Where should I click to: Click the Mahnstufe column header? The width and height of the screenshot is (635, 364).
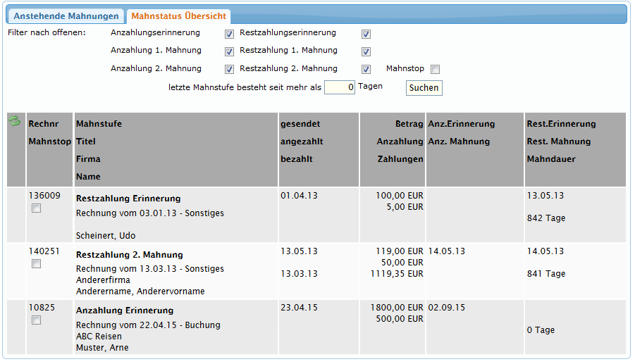[x=99, y=124]
